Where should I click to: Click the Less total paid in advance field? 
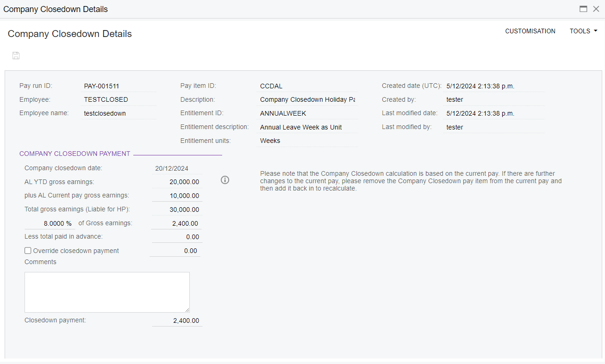177,237
